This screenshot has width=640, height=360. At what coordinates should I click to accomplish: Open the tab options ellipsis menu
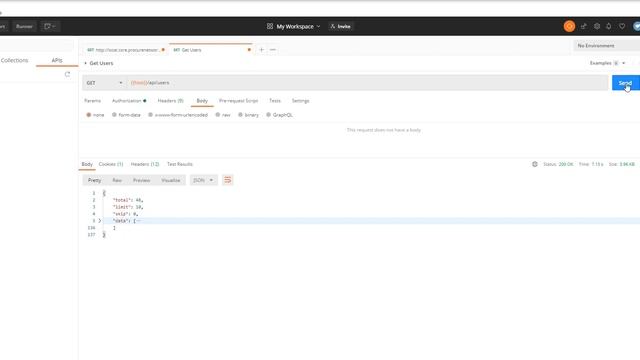pos(273,50)
